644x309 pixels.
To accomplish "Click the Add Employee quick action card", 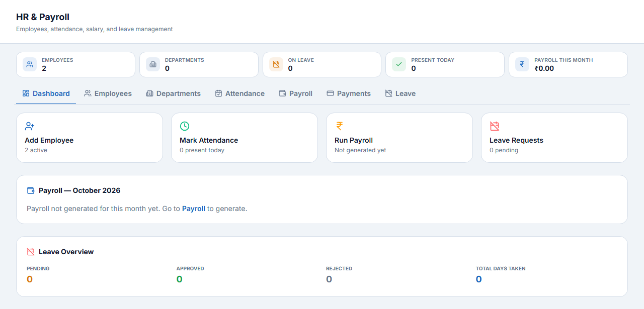I will coord(90,138).
